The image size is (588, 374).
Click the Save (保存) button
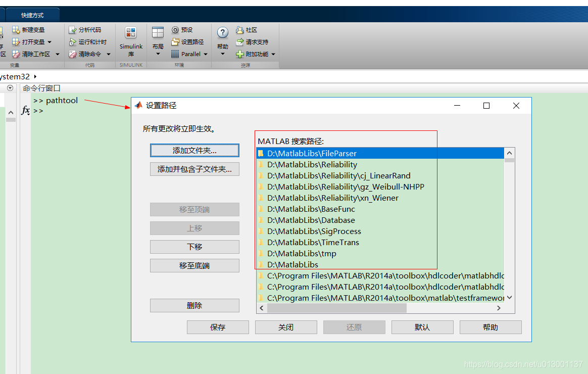[x=218, y=327]
